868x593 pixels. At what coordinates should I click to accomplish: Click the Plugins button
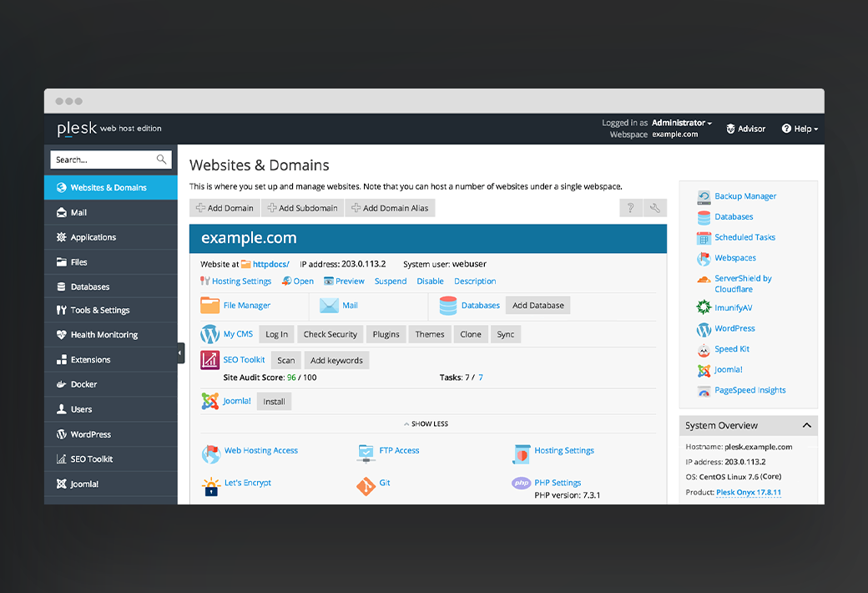pyautogui.click(x=386, y=334)
